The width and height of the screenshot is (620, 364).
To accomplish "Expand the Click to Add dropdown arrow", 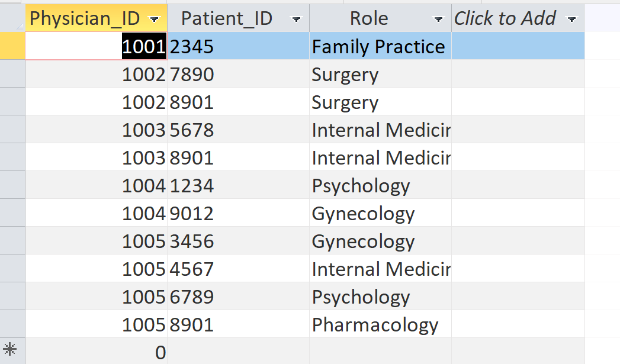I will (x=571, y=20).
